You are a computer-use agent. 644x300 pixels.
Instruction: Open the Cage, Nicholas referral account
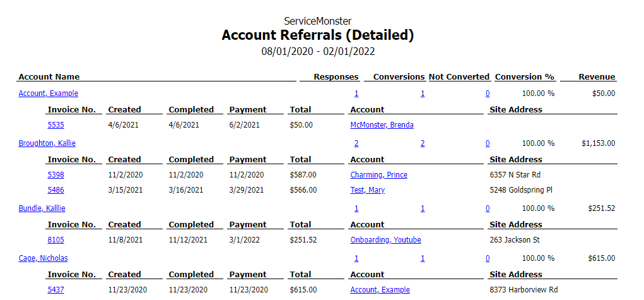pos(43,258)
